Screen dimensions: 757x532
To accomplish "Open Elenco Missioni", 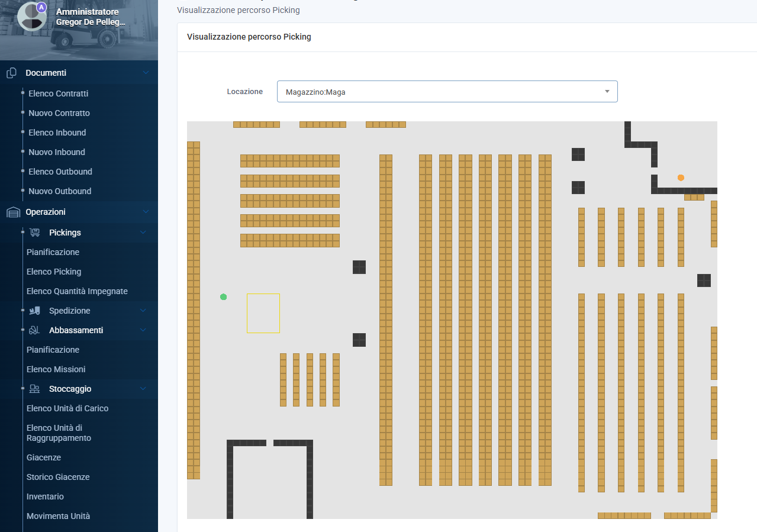I will pyautogui.click(x=56, y=369).
